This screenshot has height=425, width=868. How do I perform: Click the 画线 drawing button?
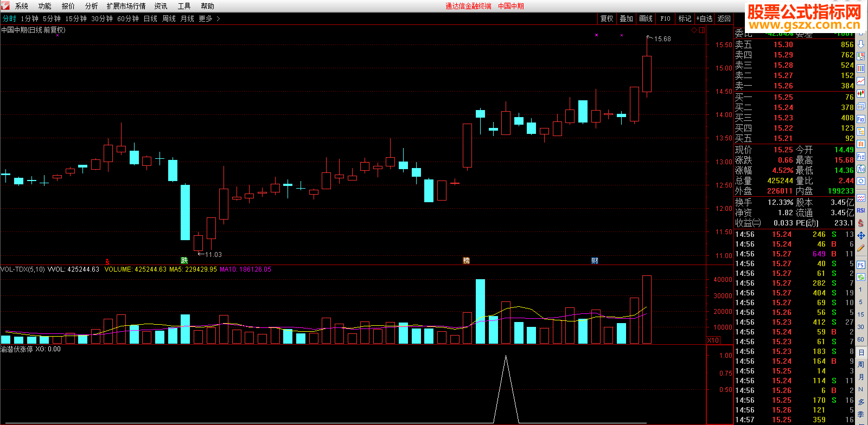click(x=646, y=18)
